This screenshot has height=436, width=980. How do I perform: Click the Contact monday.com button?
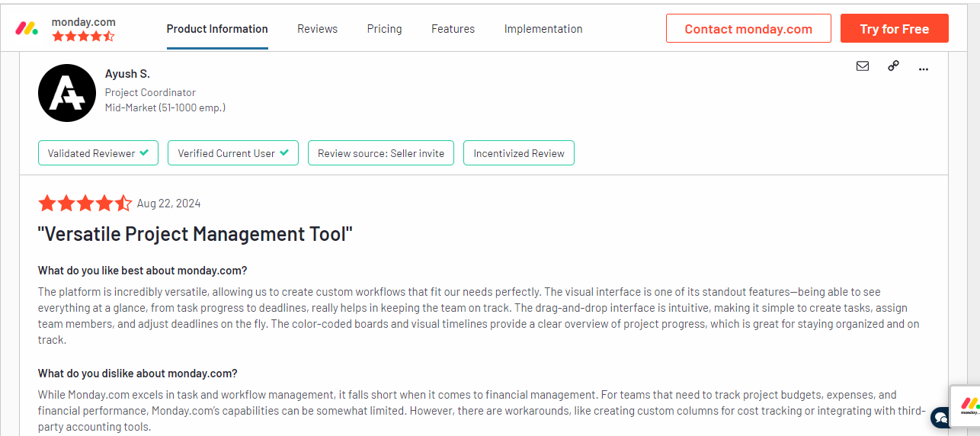(x=748, y=28)
